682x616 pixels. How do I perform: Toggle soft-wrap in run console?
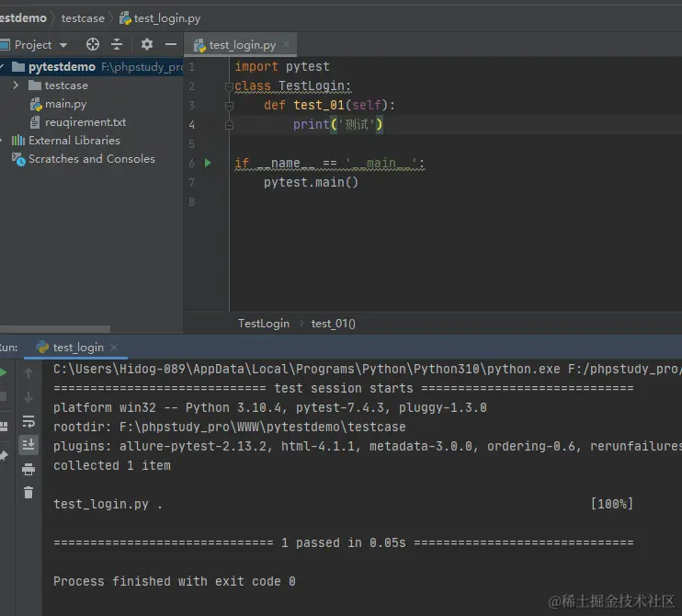coord(28,421)
